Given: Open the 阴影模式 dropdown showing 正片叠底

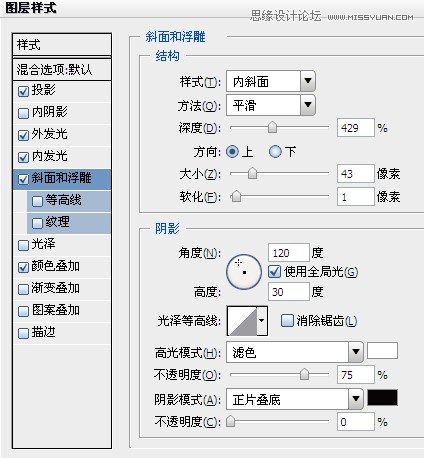Looking at the screenshot, I should [x=295, y=399].
